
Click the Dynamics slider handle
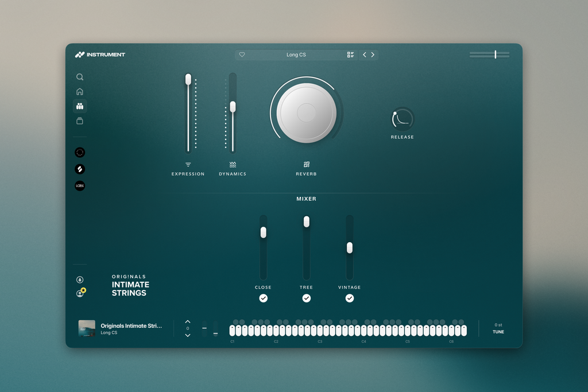(x=233, y=107)
